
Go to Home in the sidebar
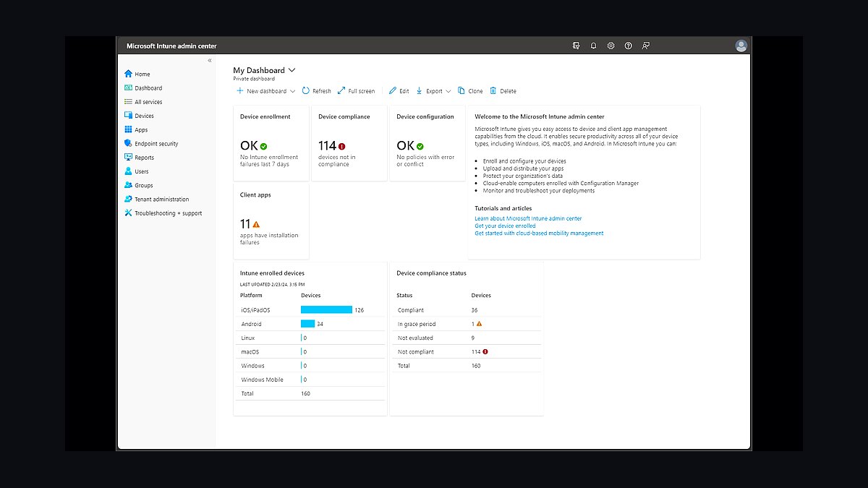point(142,74)
